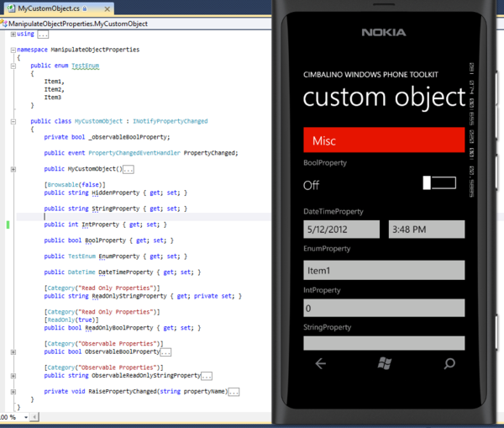Screen dimensions: 504x428
Task: Click the CIMBALINO WINDOWS PHONE TOOLKIT header
Action: (x=370, y=75)
